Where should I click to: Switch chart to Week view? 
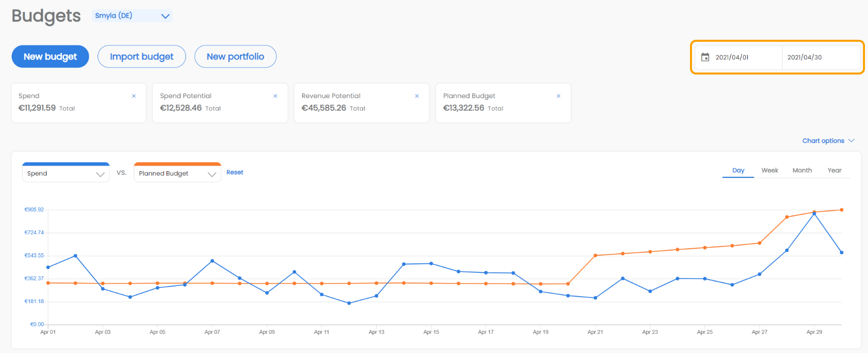(769, 171)
